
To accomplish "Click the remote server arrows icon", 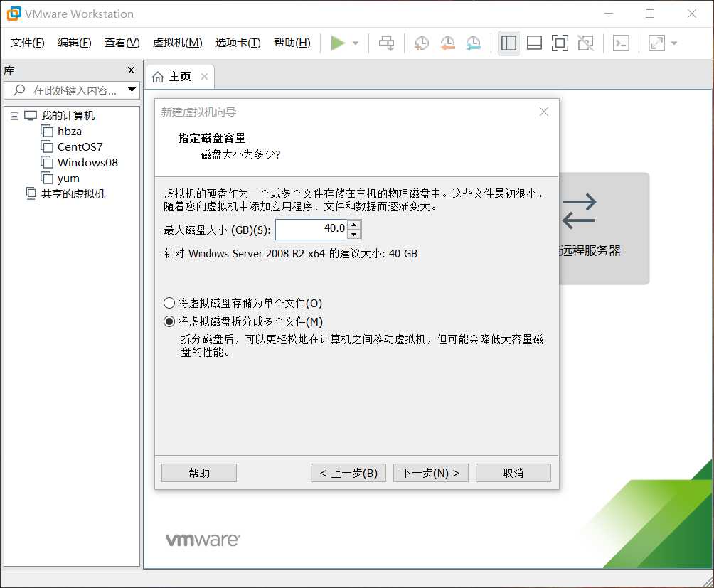I will 579,211.
